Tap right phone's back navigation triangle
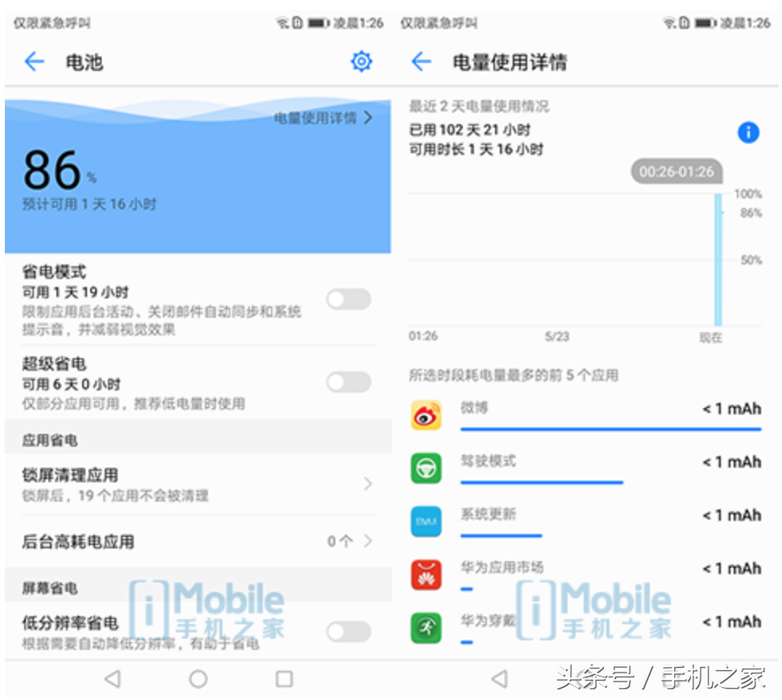 tap(500, 679)
